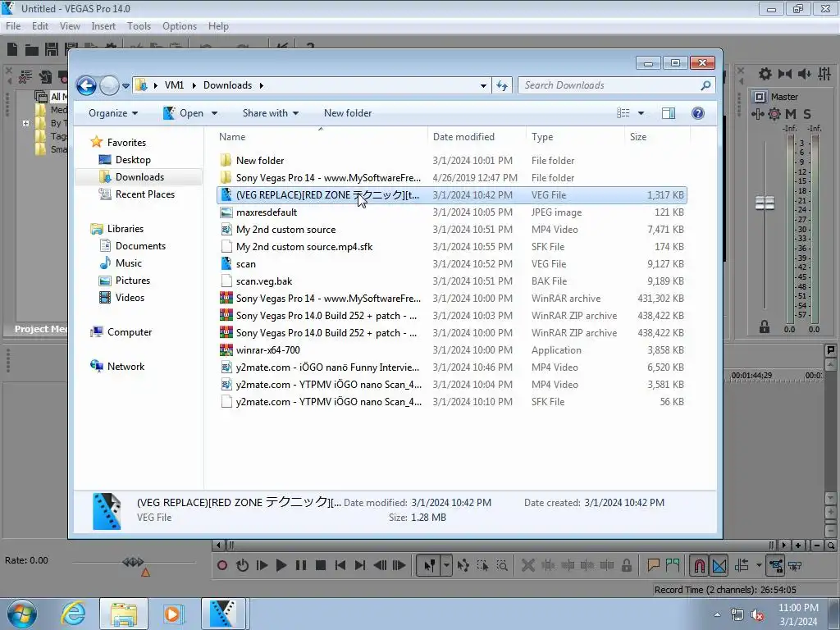Toggle Auto Ripple icon
The height and width of the screenshot is (630, 840).
coord(742,565)
